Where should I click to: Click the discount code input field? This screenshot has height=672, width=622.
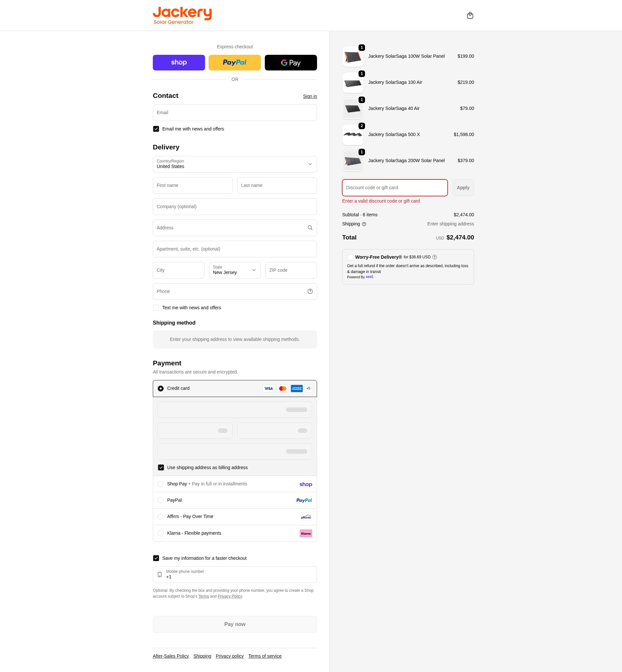click(394, 188)
